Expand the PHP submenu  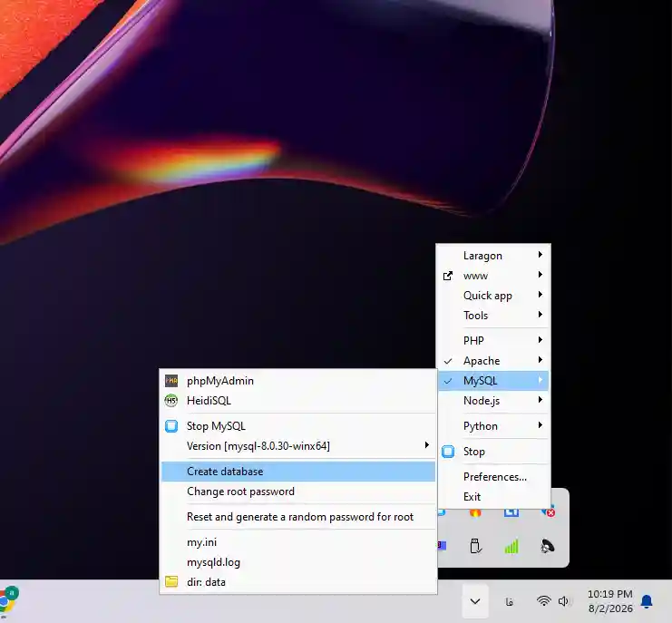[x=493, y=341]
